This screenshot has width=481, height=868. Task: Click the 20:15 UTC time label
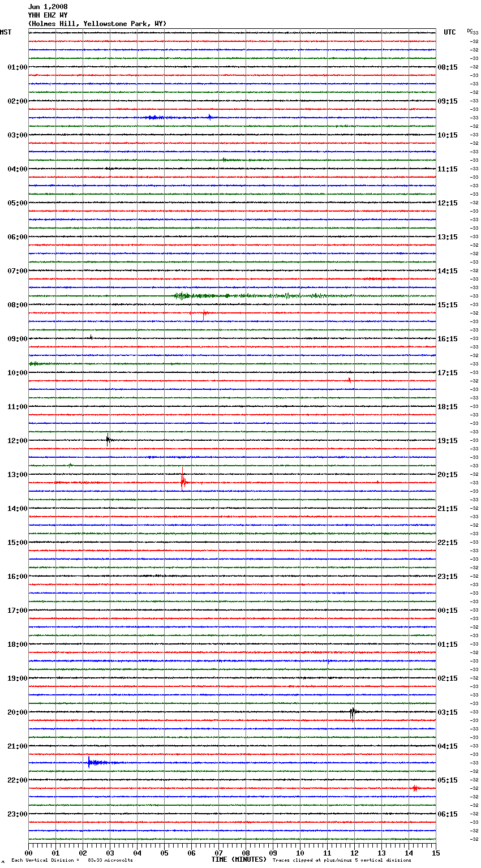448,475
